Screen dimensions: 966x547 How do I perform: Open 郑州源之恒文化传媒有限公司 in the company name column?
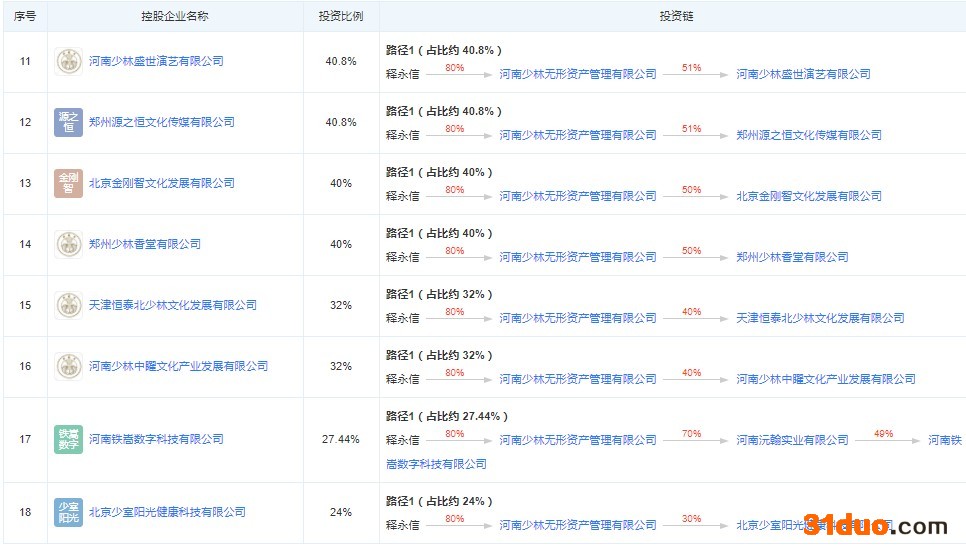coord(162,122)
